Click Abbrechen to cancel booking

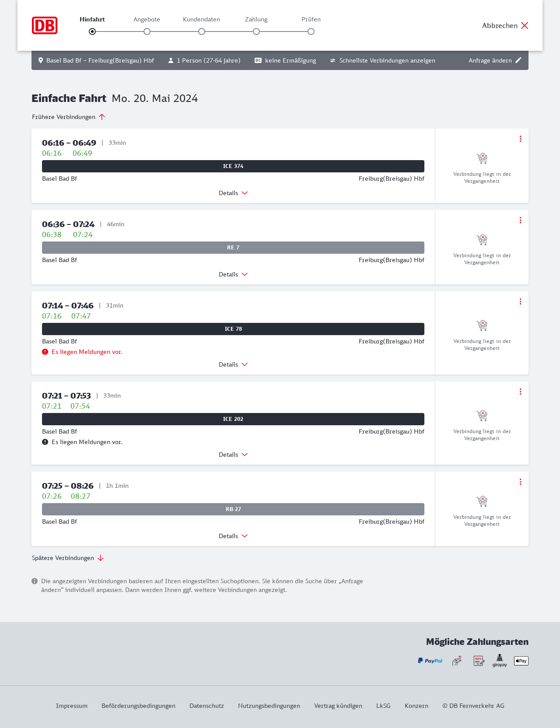coord(505,25)
